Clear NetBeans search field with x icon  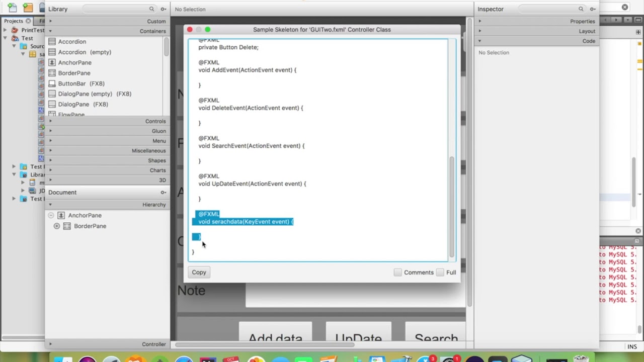point(625,7)
